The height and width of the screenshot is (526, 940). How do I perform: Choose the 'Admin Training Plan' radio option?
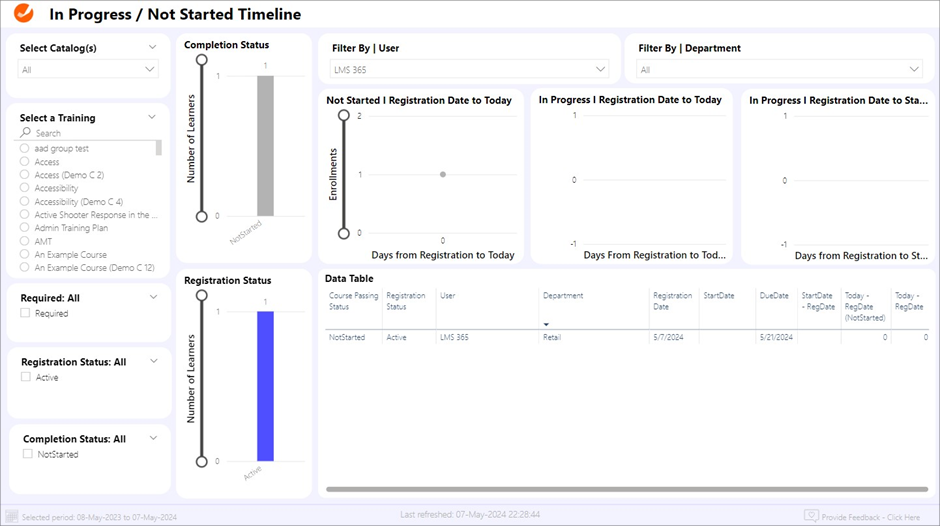pos(25,228)
